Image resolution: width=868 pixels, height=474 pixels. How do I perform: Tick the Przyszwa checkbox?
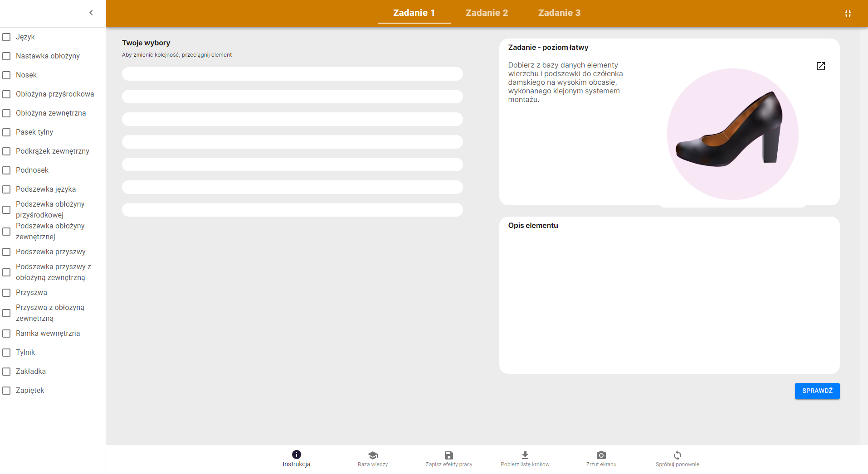7,293
